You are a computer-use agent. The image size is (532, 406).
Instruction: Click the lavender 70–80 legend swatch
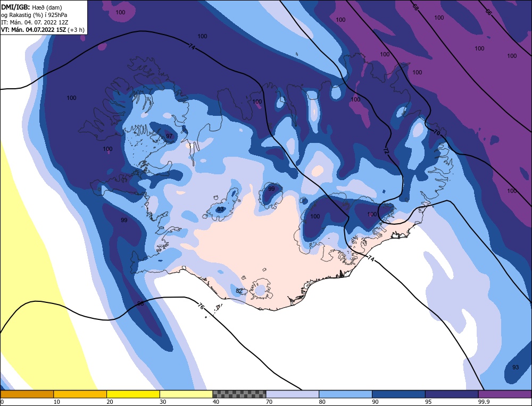(x=293, y=394)
